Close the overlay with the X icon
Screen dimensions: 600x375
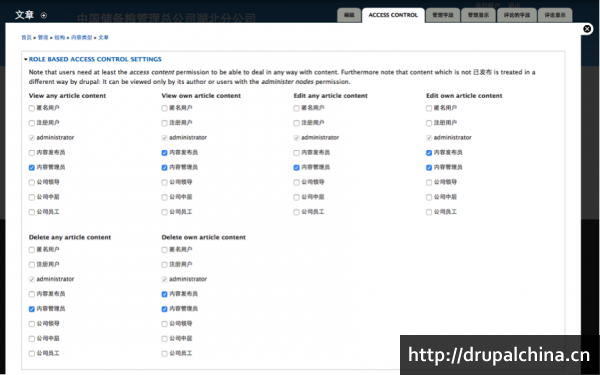point(587,29)
